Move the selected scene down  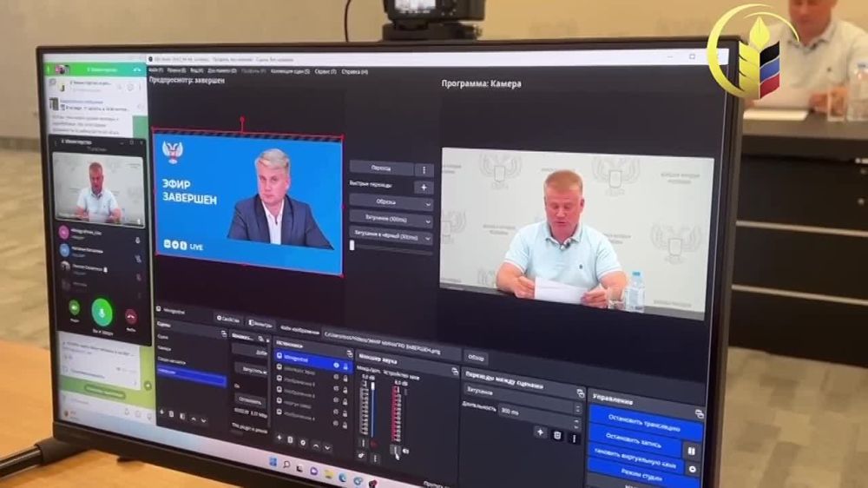click(x=204, y=421)
